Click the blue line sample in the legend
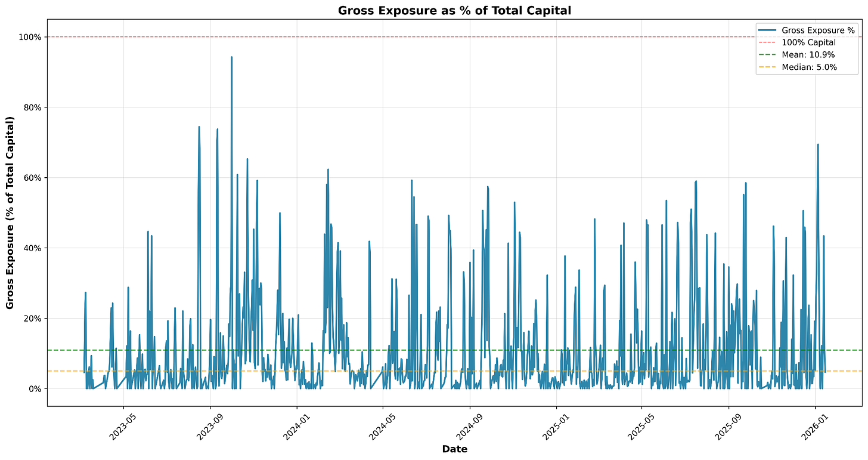The height and width of the screenshot is (460, 868). click(767, 30)
